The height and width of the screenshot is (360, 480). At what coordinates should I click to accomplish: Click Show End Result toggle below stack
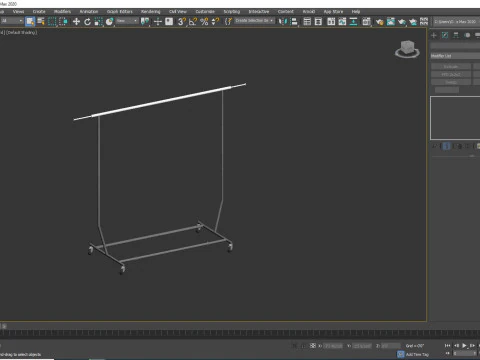(x=447, y=146)
